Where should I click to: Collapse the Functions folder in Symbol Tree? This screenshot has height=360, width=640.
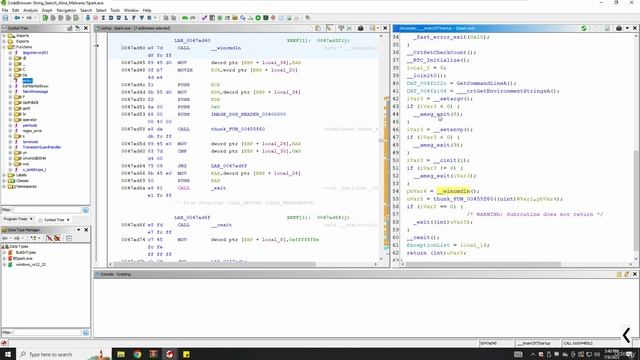(4, 47)
